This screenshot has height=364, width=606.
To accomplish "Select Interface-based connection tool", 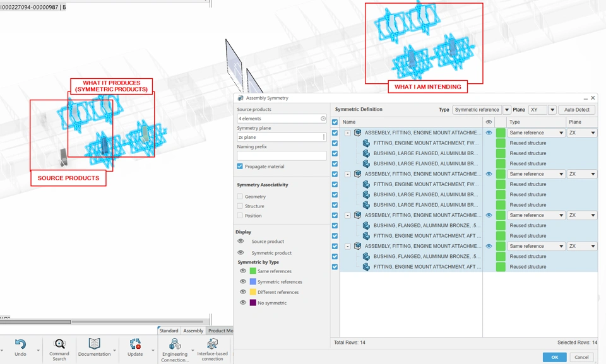I will coord(212,344).
